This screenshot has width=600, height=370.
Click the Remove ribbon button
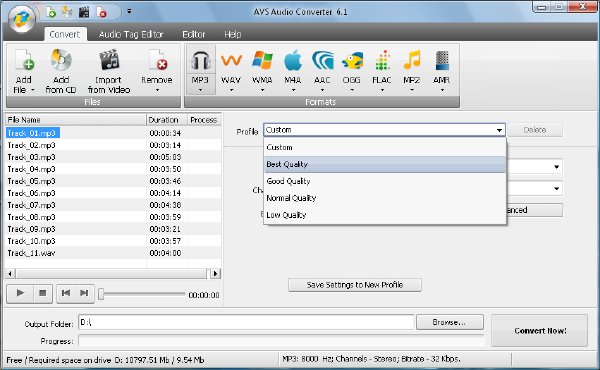click(x=157, y=72)
